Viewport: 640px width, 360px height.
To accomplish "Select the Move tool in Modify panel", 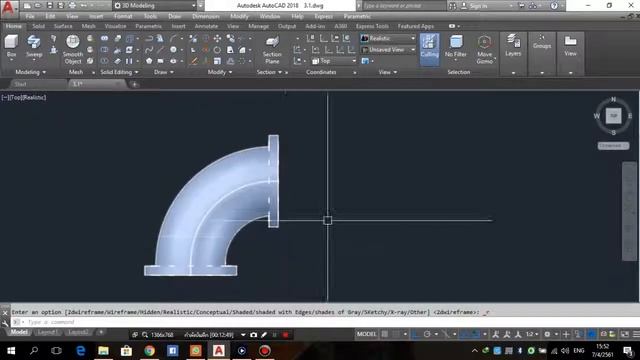I will tap(217, 38).
